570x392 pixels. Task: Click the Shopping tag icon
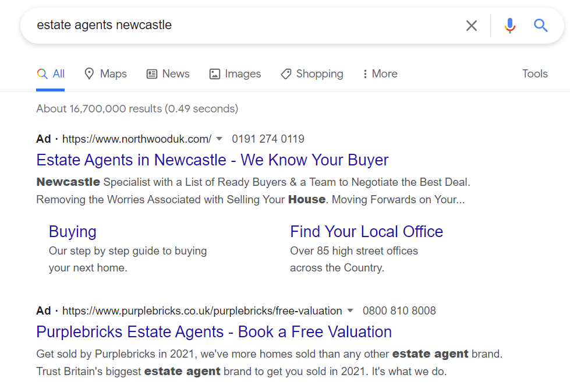[286, 74]
